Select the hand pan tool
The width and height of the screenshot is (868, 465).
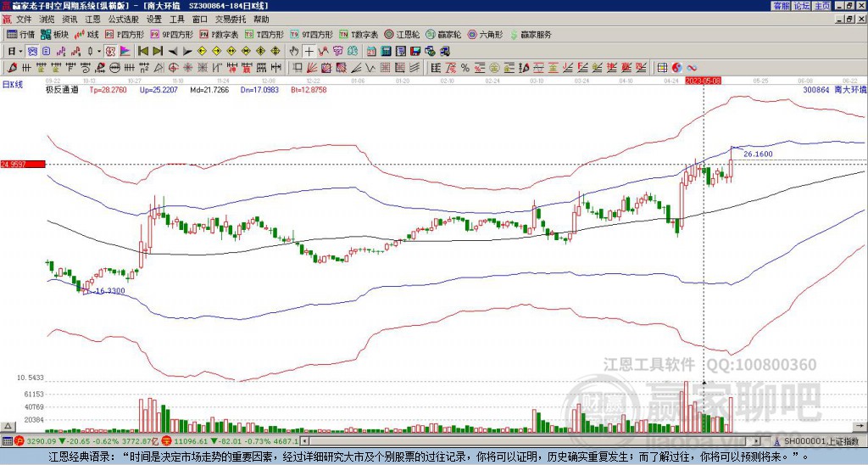tap(293, 51)
